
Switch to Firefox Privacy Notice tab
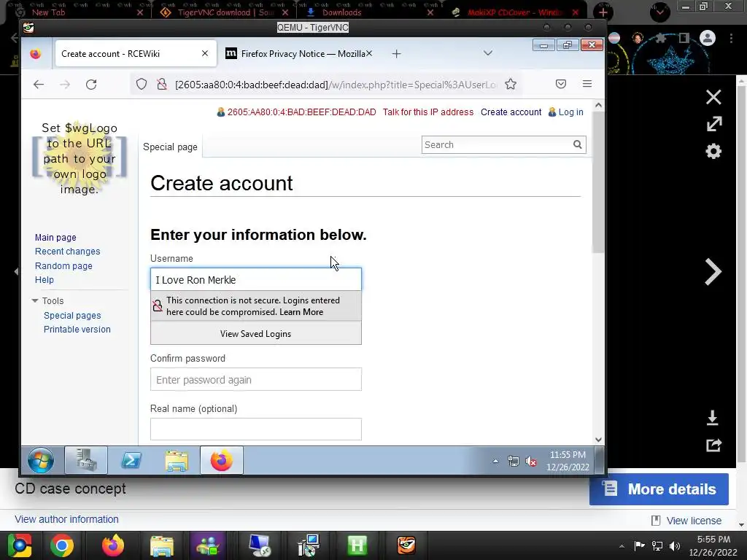pyautogui.click(x=298, y=54)
